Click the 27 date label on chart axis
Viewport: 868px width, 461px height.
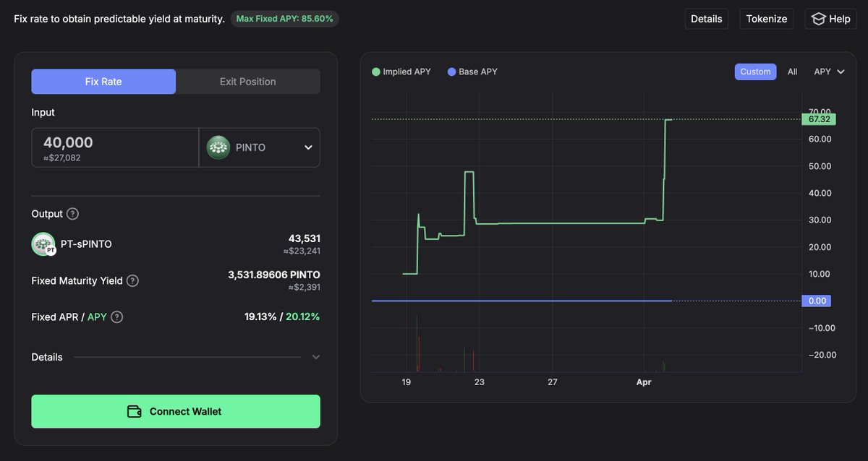pos(553,382)
